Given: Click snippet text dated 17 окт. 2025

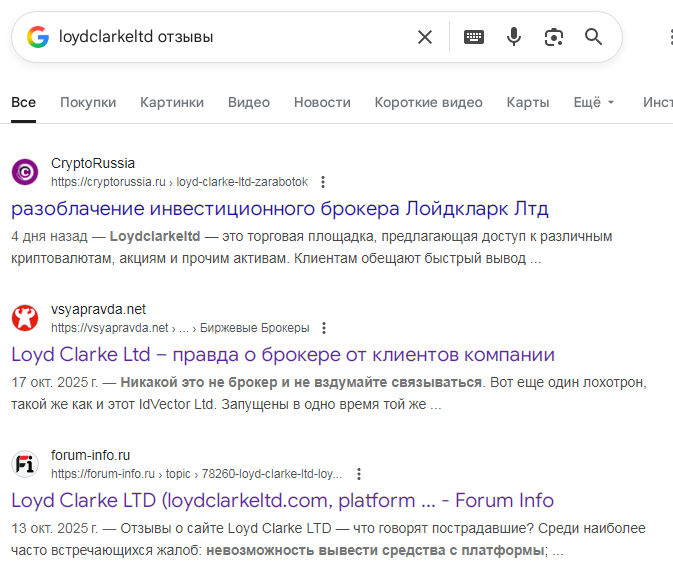Looking at the screenshot, I should click(329, 393).
